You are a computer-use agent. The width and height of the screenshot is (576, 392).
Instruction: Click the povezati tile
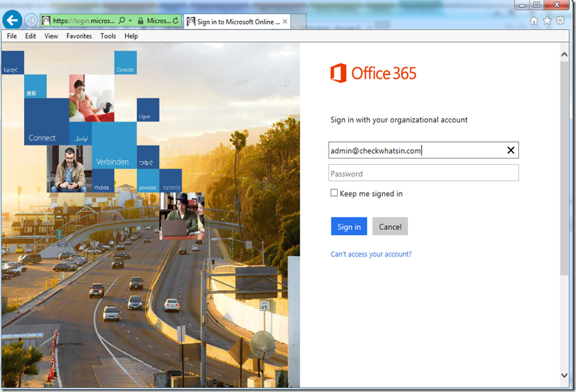click(x=148, y=181)
